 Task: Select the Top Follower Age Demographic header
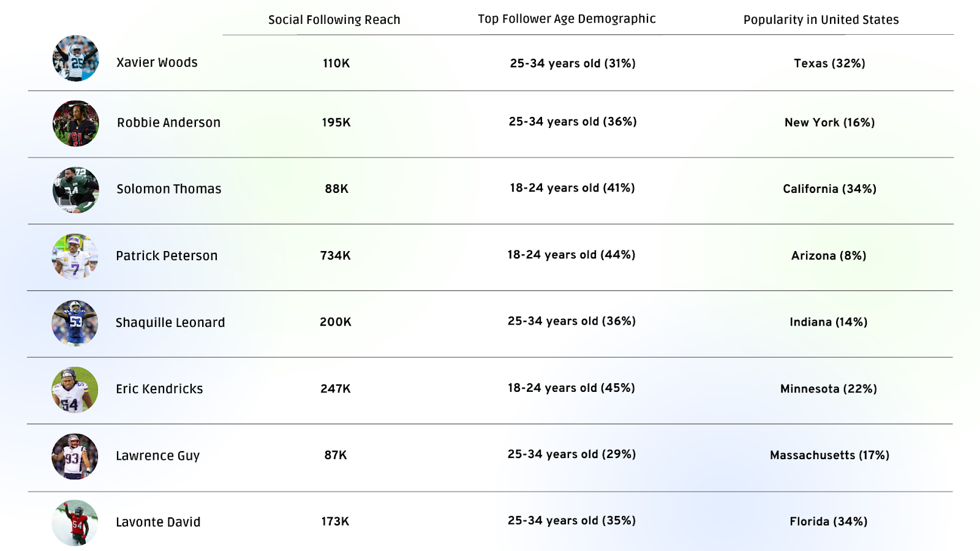tap(567, 19)
